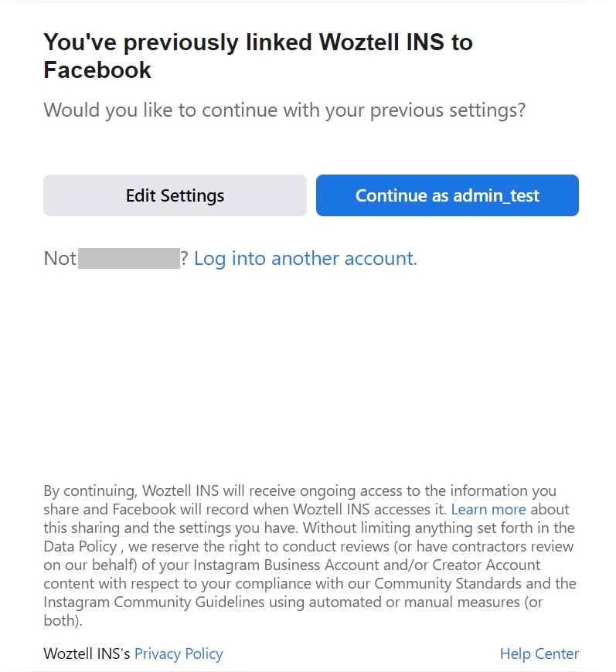The width and height of the screenshot is (616, 672).
Task: Click the word "Facebook" in the heading
Action: [97, 70]
